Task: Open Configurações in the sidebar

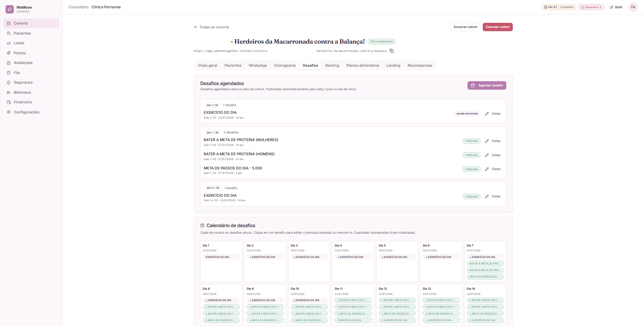Action: [31, 112]
